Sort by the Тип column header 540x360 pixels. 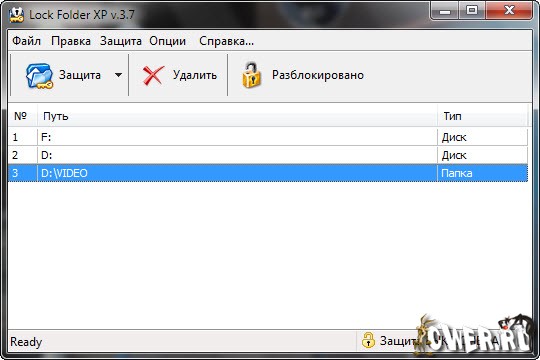coord(482,116)
